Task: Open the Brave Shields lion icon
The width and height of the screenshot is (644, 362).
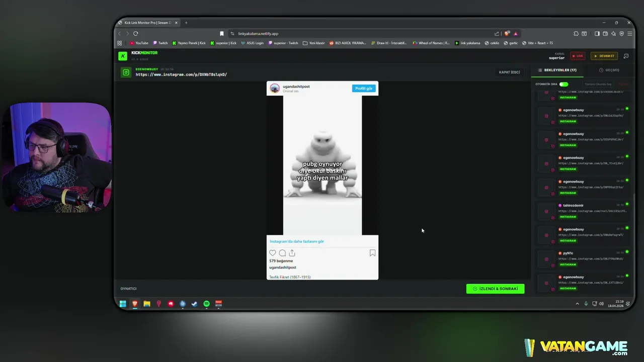Action: pyautogui.click(x=507, y=34)
